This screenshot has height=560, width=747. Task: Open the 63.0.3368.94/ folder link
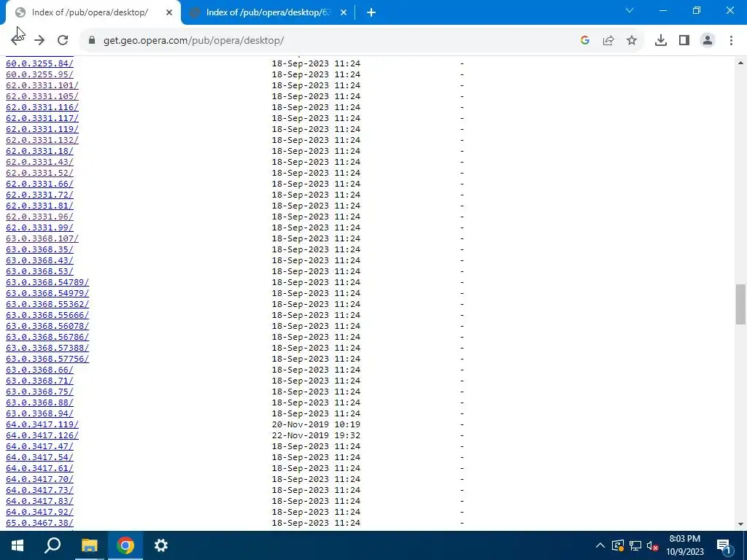coord(39,414)
